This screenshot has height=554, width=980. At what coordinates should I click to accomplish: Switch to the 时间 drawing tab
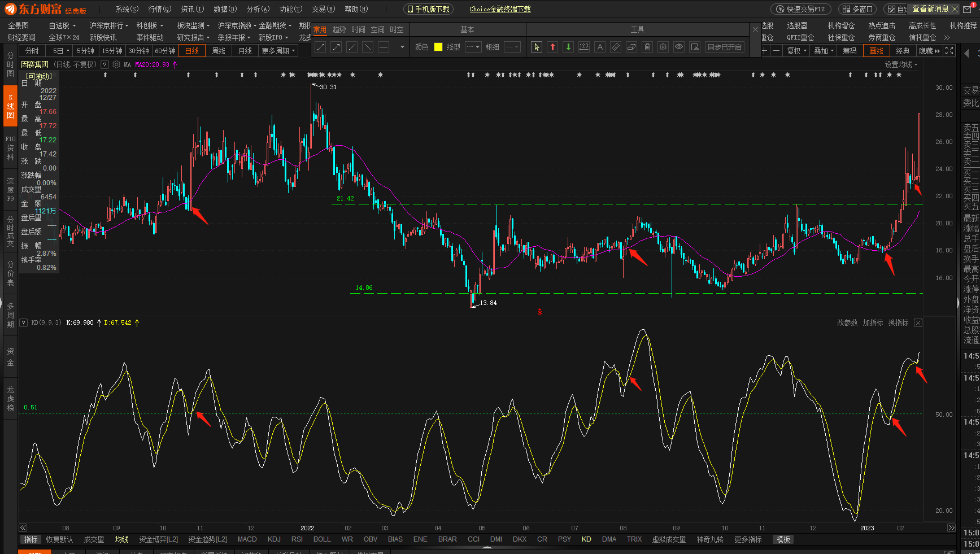358,29
